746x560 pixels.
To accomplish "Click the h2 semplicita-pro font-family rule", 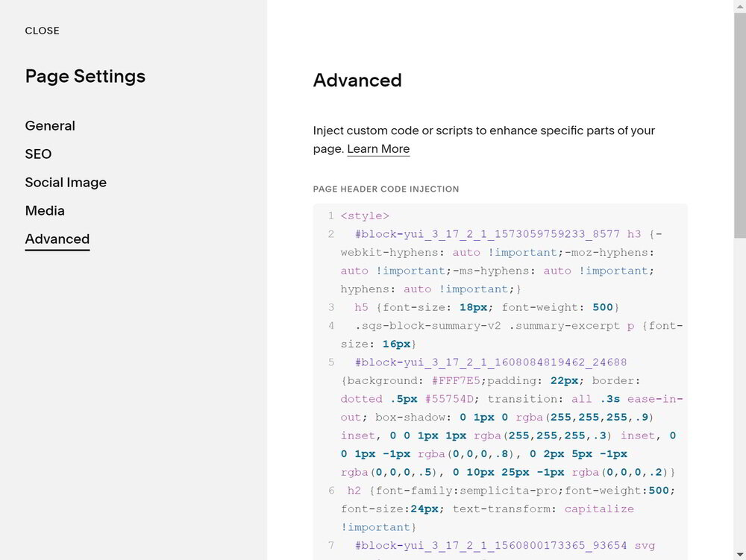I will 511,491.
